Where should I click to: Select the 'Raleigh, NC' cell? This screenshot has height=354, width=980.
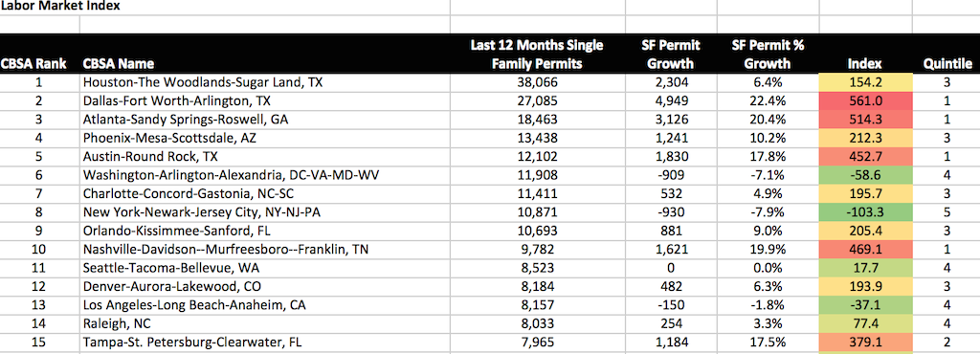265,323
